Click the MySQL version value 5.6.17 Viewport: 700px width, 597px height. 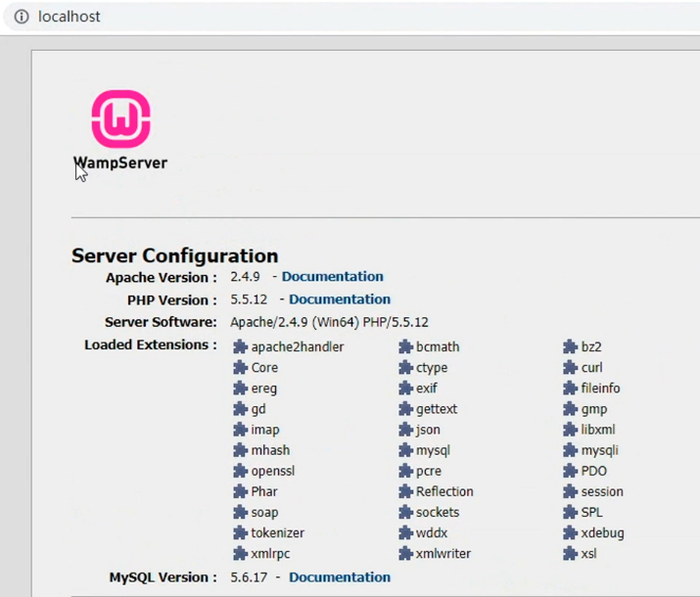coord(249,577)
